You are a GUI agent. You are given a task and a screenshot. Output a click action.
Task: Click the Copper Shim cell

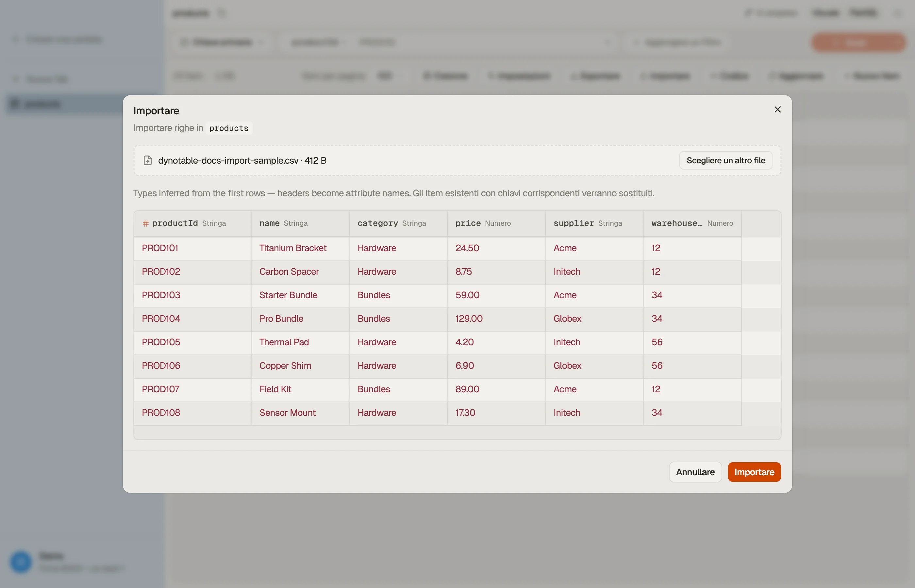[300, 366]
